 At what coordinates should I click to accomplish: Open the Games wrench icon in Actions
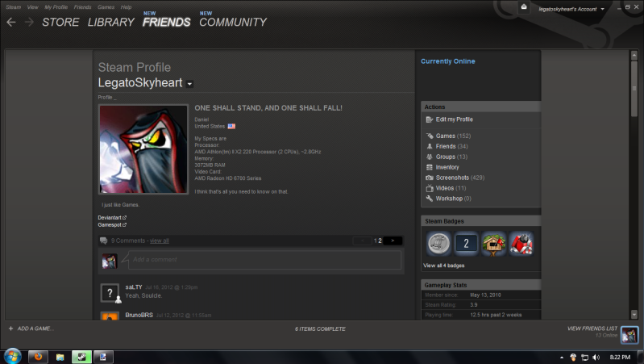pos(430,136)
